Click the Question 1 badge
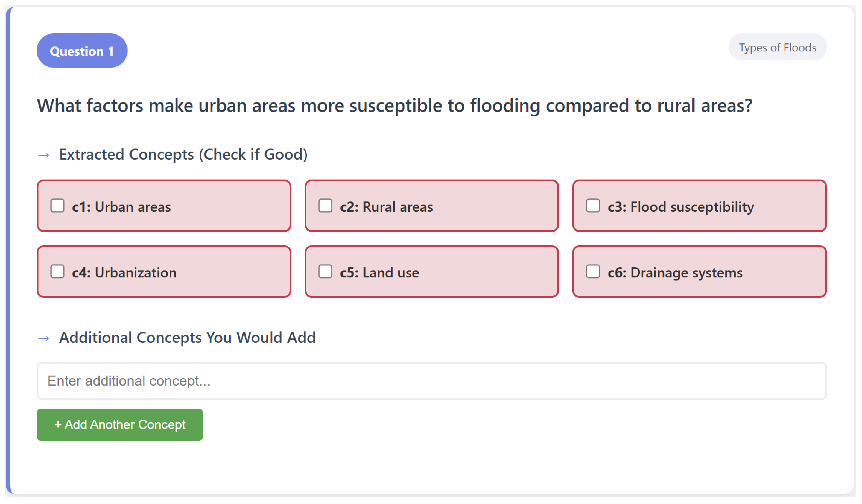 (x=82, y=51)
